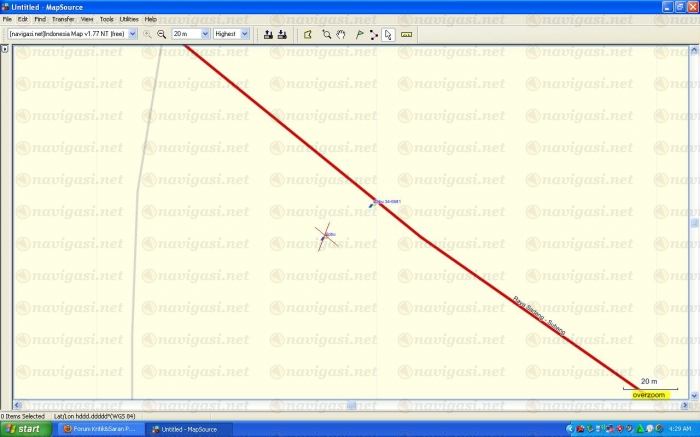Click the Send to Device icon

click(x=268, y=33)
